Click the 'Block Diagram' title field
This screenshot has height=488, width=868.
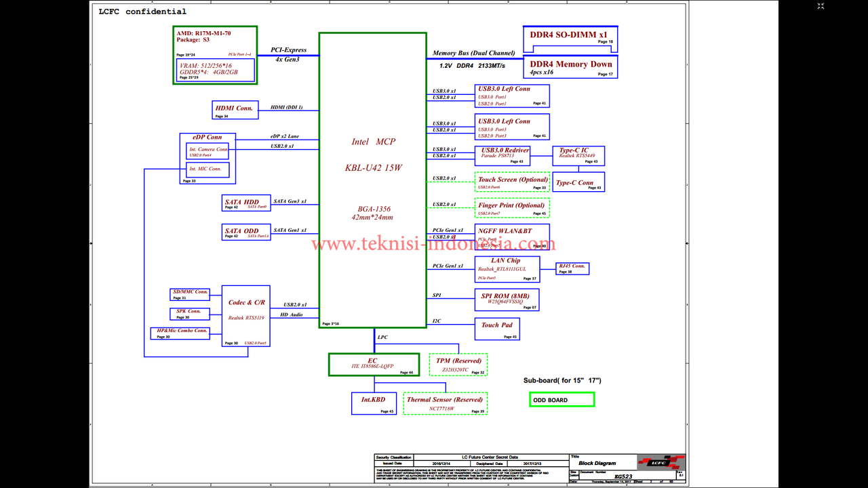pyautogui.click(x=597, y=463)
